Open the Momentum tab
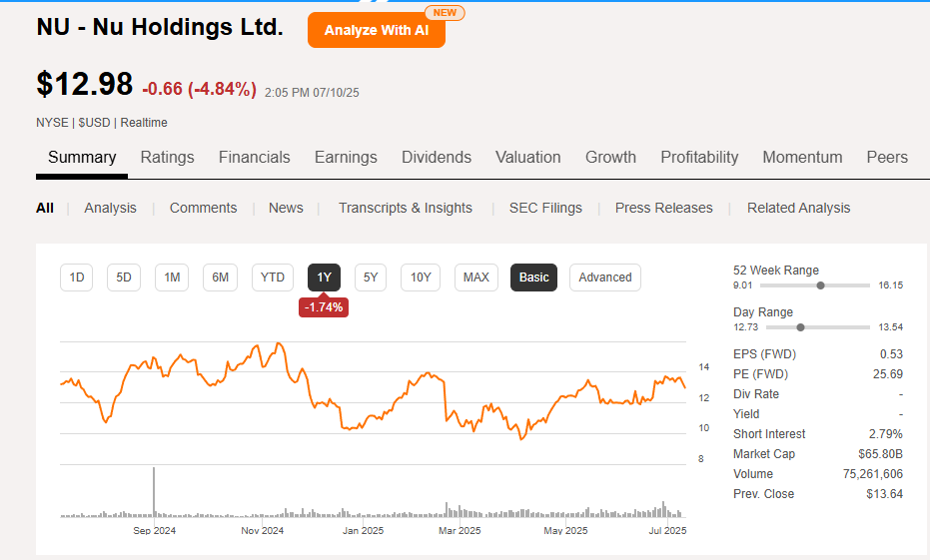 pyautogui.click(x=802, y=157)
